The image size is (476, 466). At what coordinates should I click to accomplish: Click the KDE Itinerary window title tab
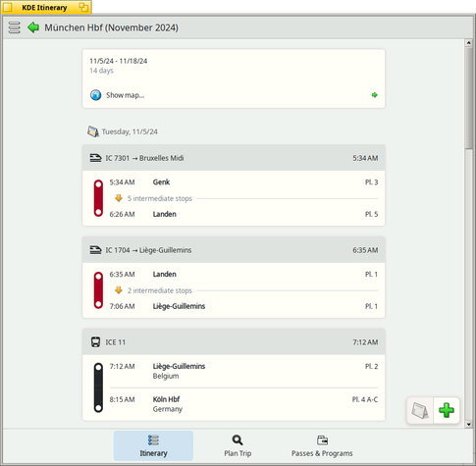(x=44, y=7)
